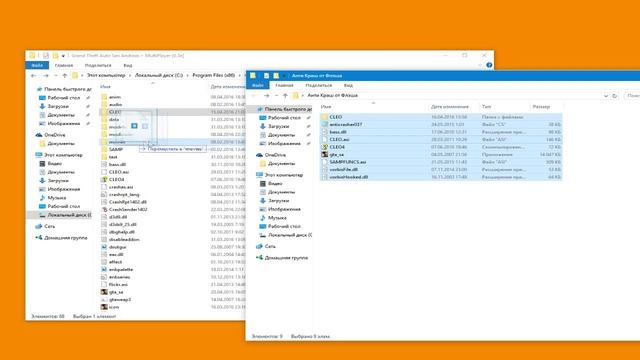The image size is (640, 360).
Task: Click the Properties quick-access icon in Анти Краш title bar
Action: (x=266, y=76)
